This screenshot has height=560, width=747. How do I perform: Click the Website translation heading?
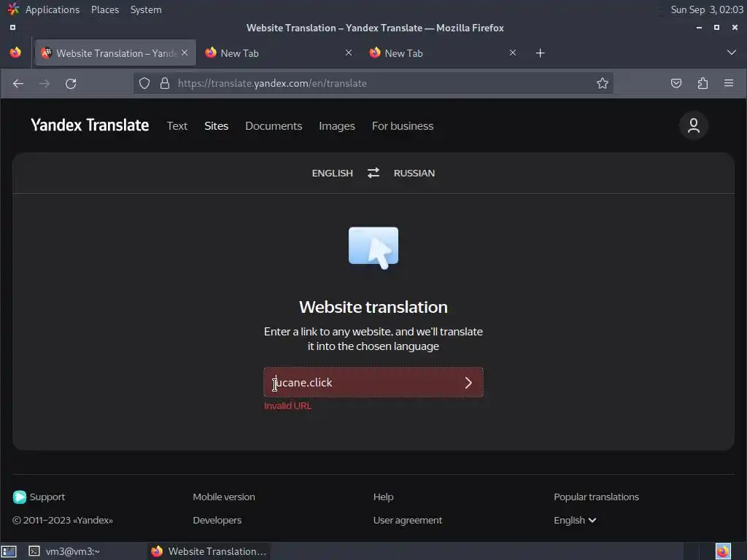pos(373,307)
